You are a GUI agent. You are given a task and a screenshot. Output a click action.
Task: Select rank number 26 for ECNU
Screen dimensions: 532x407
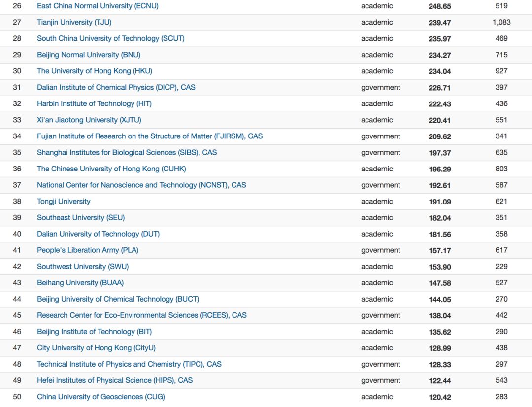(17, 6)
